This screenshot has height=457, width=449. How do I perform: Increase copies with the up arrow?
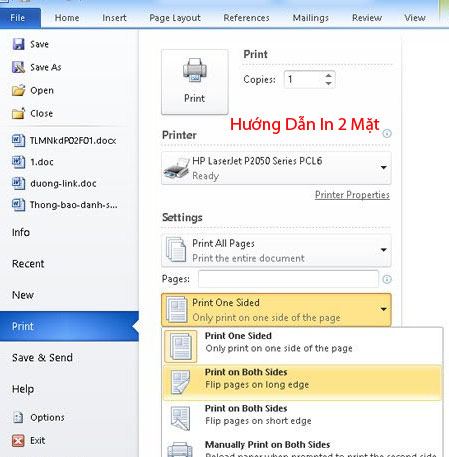click(328, 75)
